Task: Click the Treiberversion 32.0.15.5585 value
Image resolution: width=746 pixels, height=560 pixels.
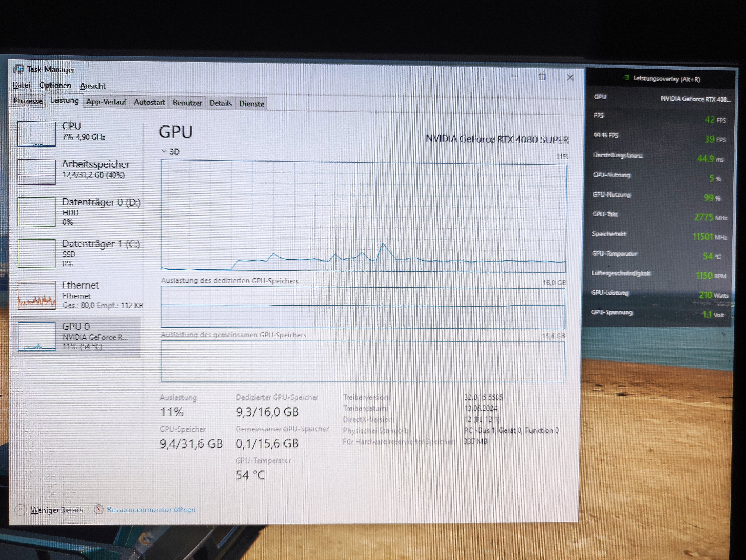Action: click(x=483, y=397)
